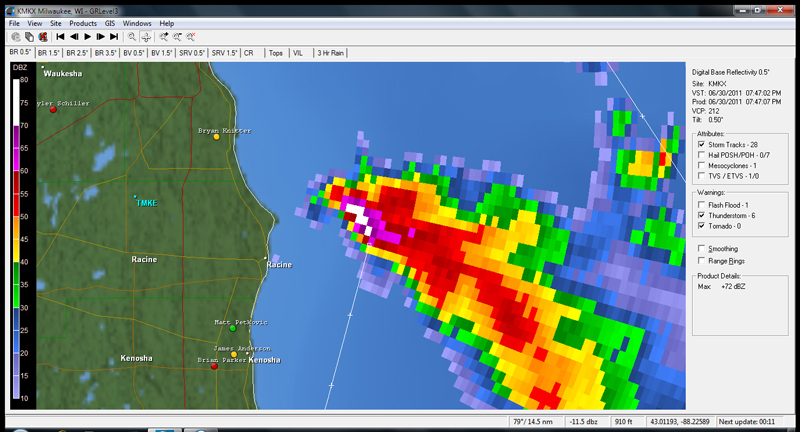Image resolution: width=800 pixels, height=432 pixels.
Task: Click the 'VCP: 212' info text
Action: (x=706, y=111)
